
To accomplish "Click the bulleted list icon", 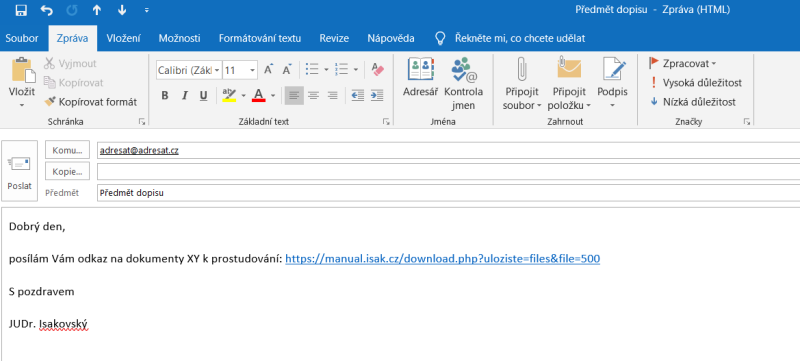I will (312, 69).
